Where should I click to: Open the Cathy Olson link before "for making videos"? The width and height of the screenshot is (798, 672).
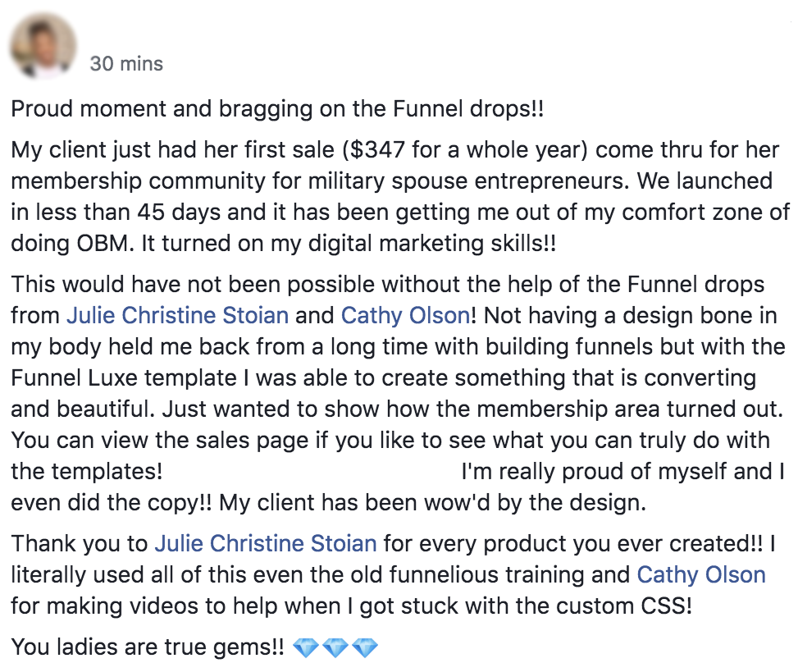[701, 575]
